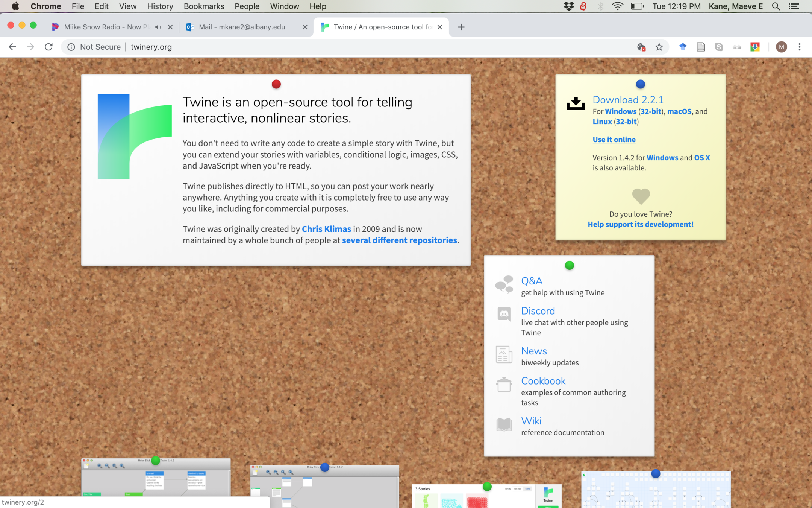Click the Cookbook pot icon

(x=504, y=385)
